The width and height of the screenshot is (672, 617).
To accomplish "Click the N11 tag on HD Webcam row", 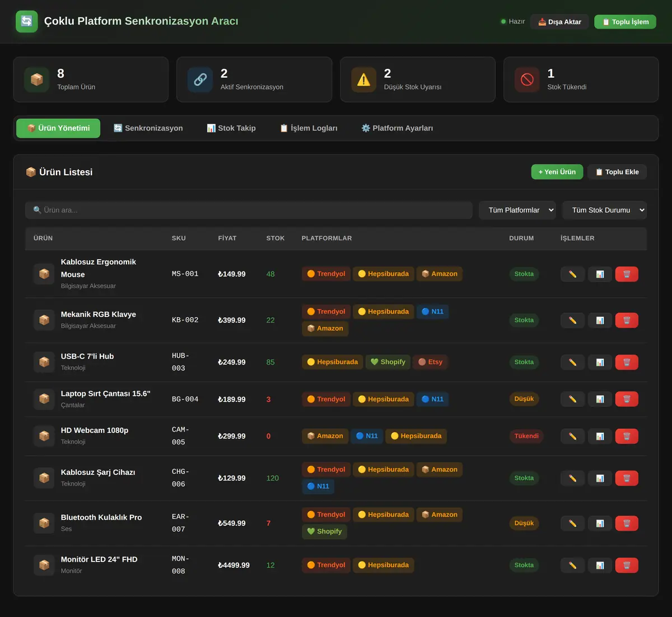I will (367, 436).
